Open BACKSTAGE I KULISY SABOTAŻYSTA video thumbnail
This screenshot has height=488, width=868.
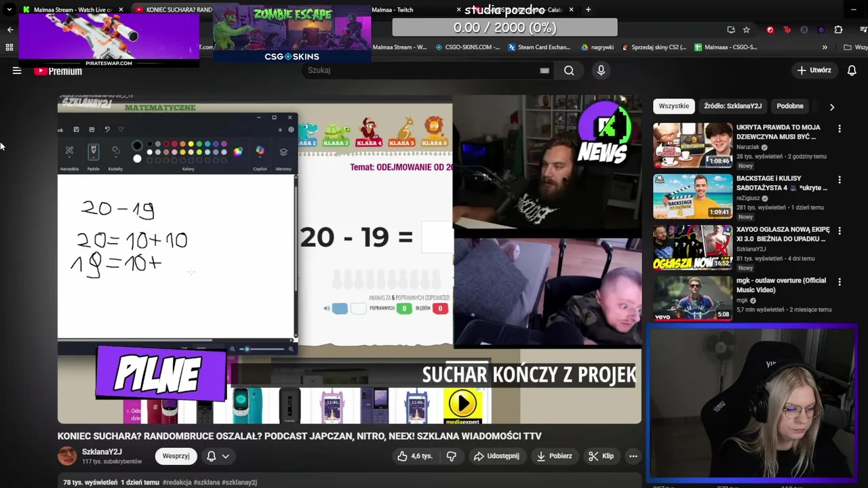click(x=692, y=196)
